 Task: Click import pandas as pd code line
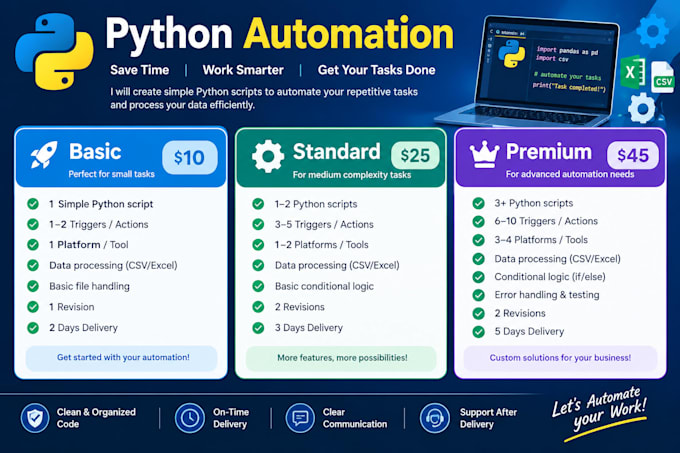[x=567, y=50]
